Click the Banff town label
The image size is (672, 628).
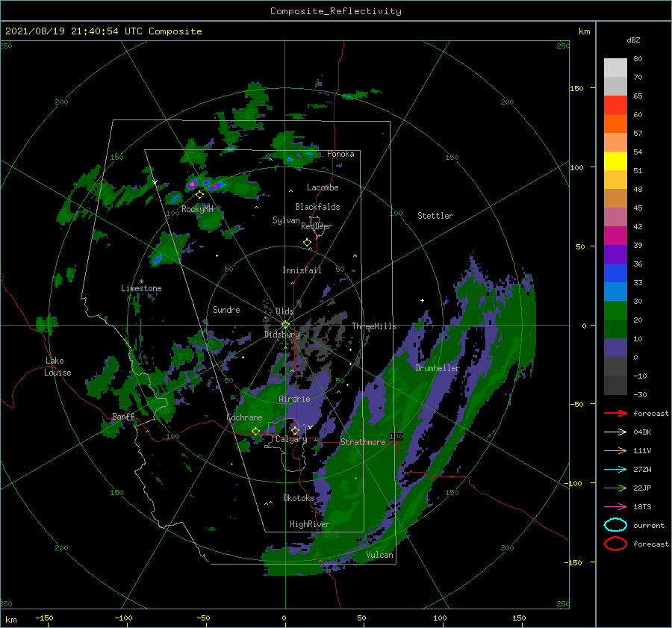click(123, 416)
